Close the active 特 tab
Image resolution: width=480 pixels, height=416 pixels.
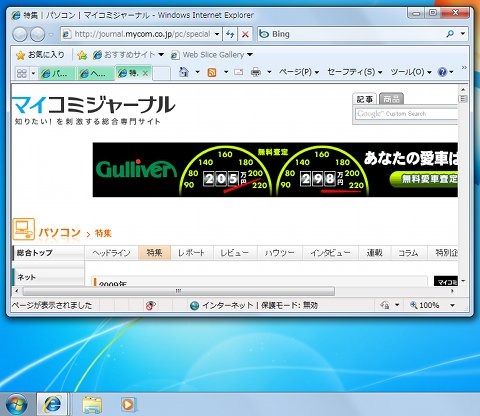tap(145, 73)
